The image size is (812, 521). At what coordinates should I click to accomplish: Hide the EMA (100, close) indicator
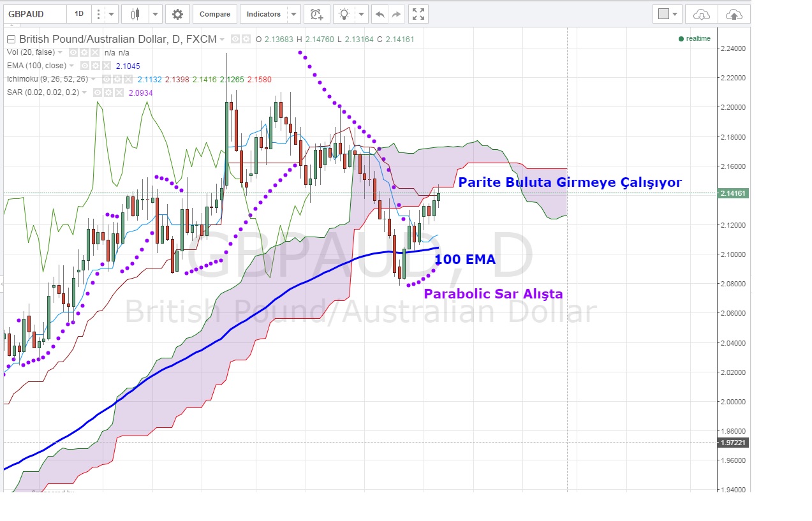85,66
